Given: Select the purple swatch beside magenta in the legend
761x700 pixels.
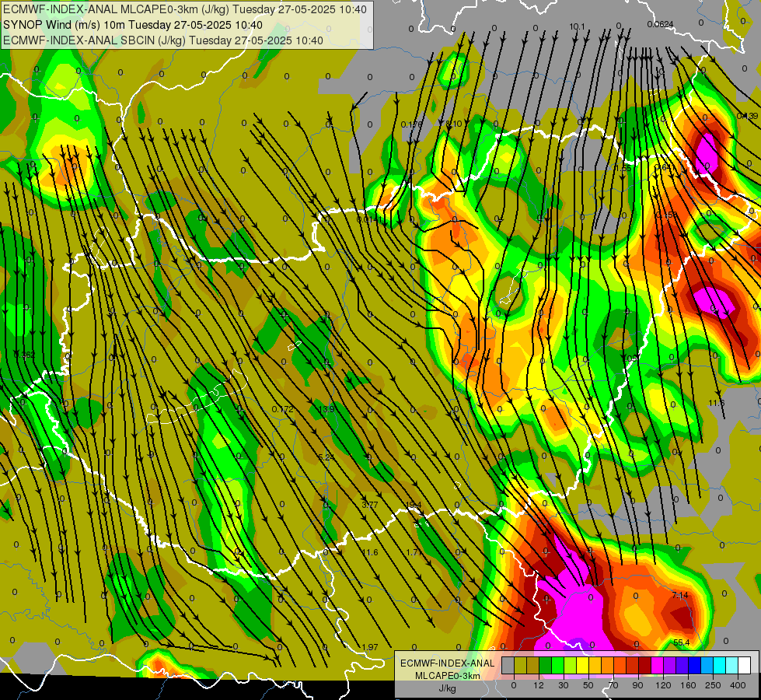Looking at the screenshot, I should pos(669,665).
